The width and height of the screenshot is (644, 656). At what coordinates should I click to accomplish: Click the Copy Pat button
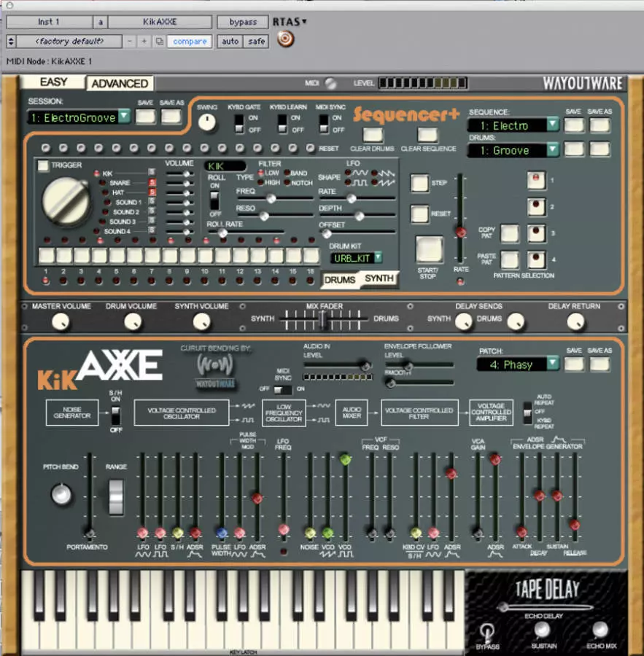[510, 233]
